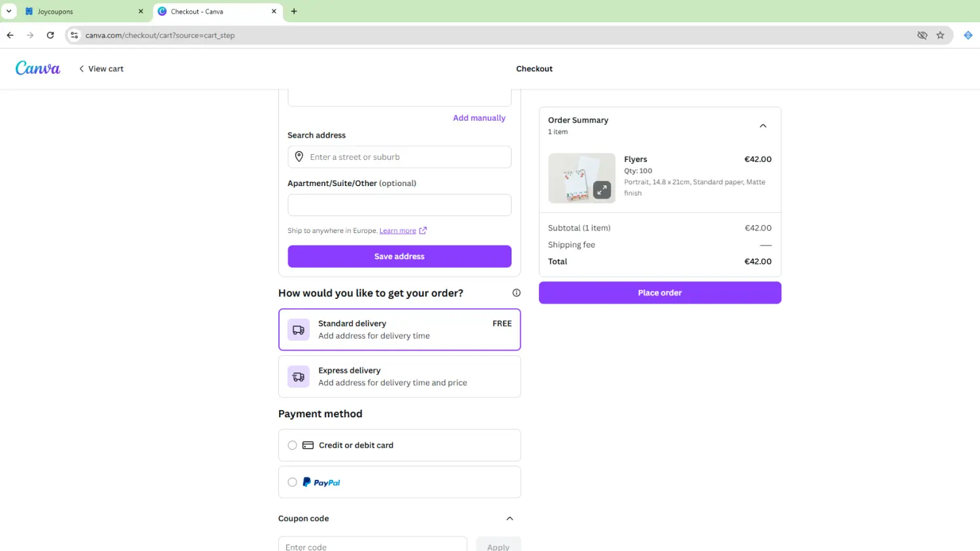The image size is (980, 551).
Task: Click the browser extension icon at far right
Action: (x=968, y=35)
